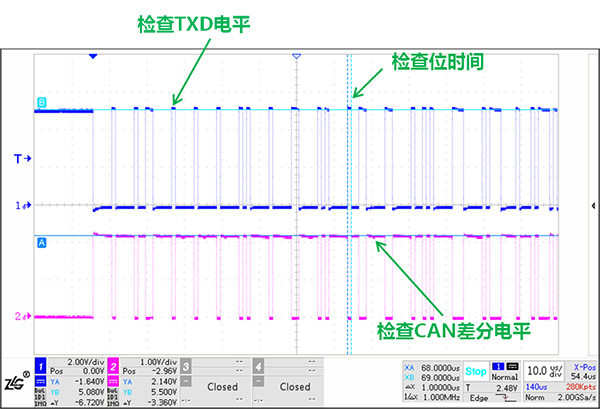Image resolution: width=600 pixels, height=409 pixels.
Task: Select horizontal cursor A label
Action: click(41, 242)
